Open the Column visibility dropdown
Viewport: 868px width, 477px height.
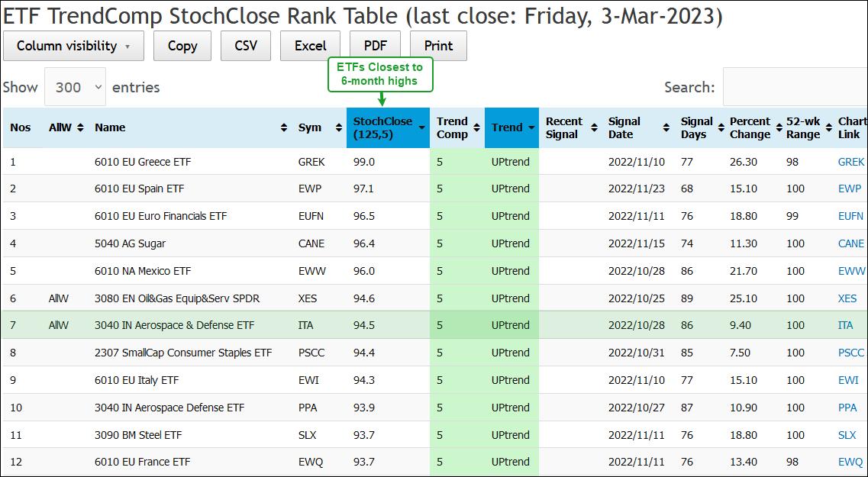[73, 46]
